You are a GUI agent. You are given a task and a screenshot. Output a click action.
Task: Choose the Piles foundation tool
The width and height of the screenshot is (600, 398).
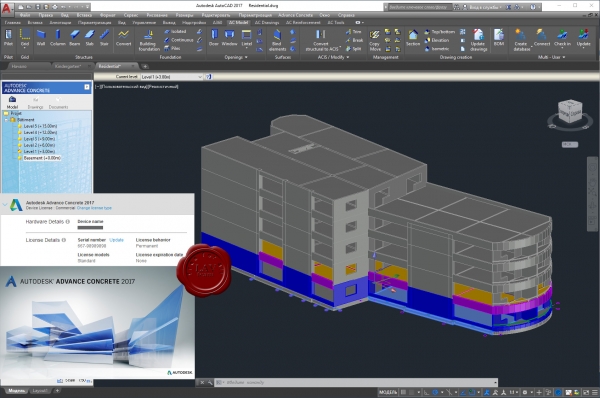click(172, 48)
